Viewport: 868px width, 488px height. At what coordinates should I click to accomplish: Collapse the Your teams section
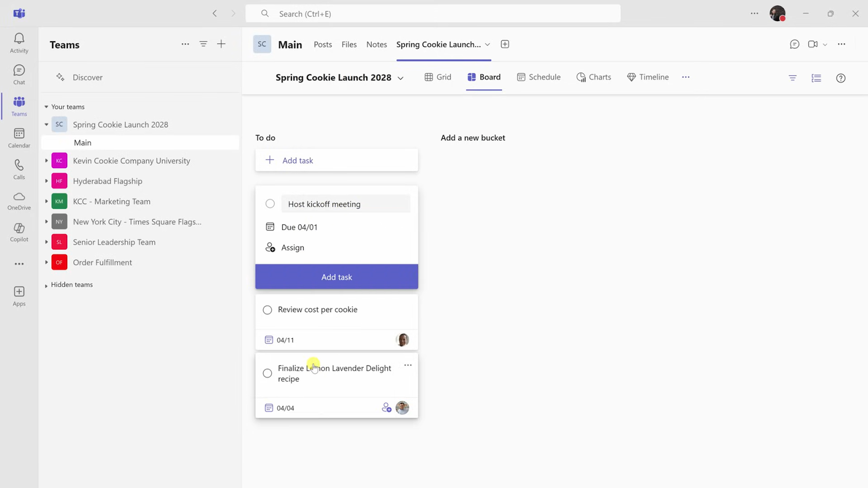[x=46, y=107]
